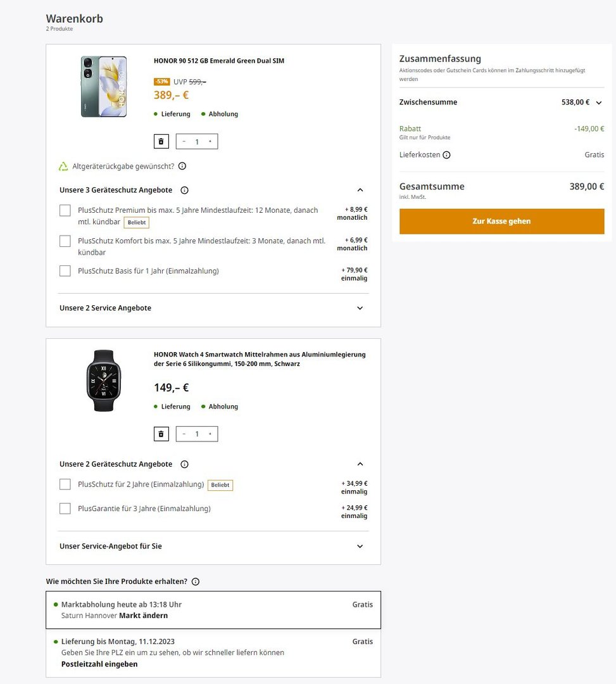
Task: Expand the Zwischensumme breakdown chevron
Action: (598, 103)
